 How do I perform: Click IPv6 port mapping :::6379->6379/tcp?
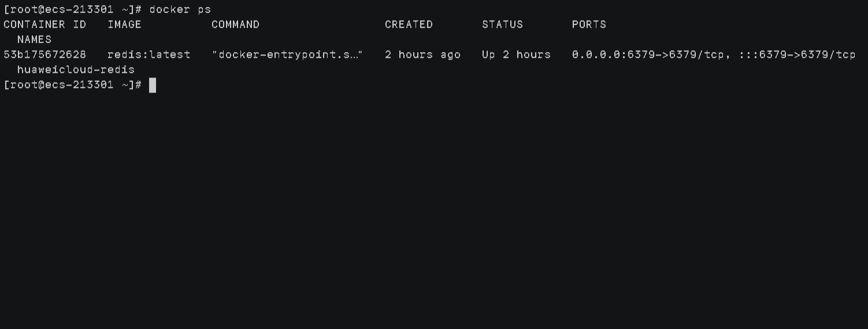tap(797, 54)
